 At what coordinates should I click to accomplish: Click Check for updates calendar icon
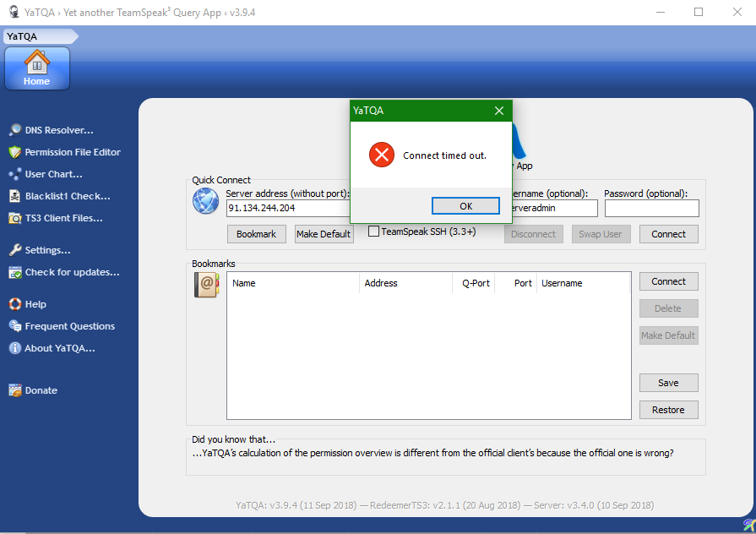15,272
